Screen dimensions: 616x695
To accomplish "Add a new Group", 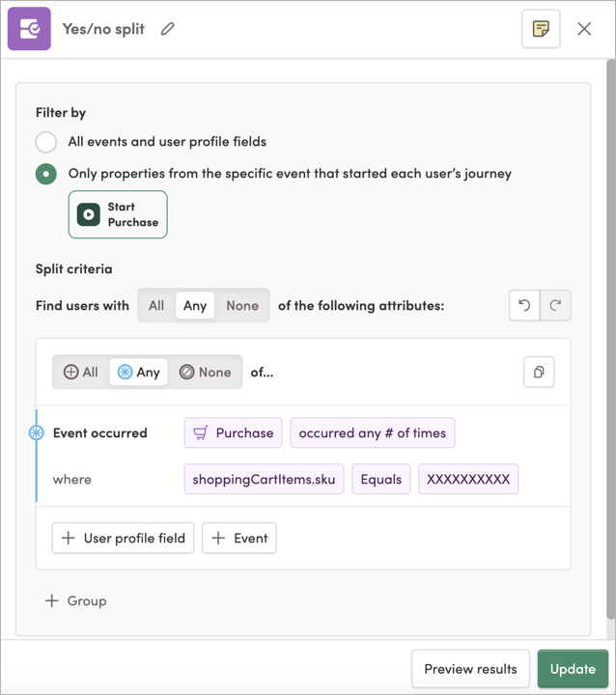I will click(x=76, y=601).
